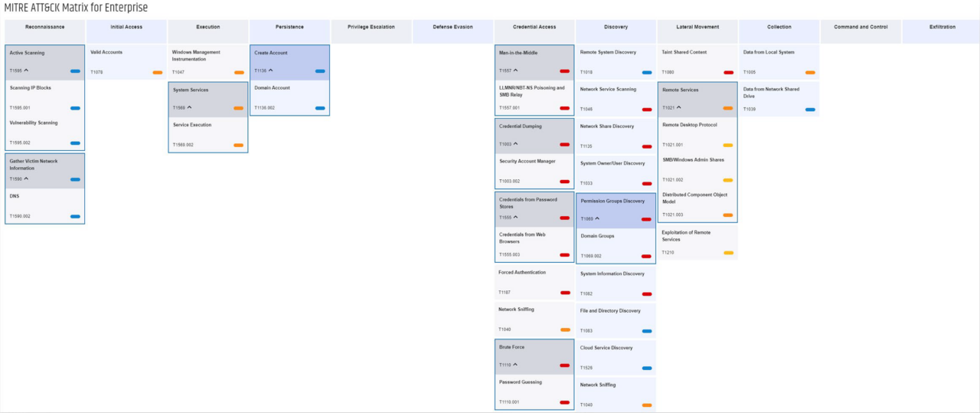Collapse the Permission Groups Discovery chevron
Viewport: 980px width, 413px height.
coord(598,218)
